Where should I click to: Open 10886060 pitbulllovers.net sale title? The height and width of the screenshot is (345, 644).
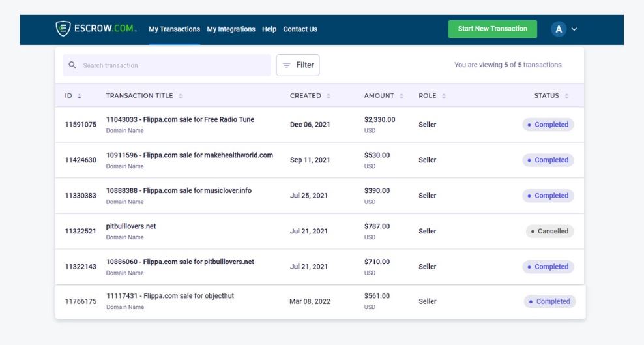coord(180,262)
